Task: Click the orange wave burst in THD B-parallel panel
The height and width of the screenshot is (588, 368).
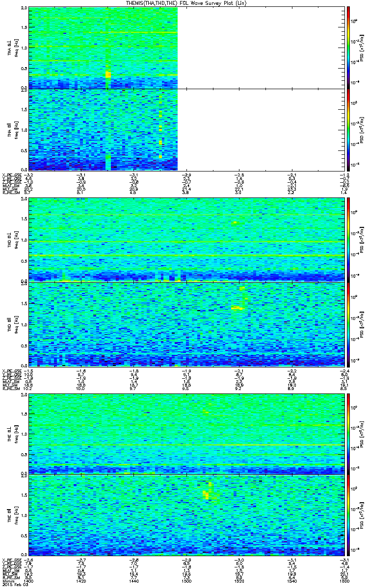Action: pyautogui.click(x=237, y=308)
